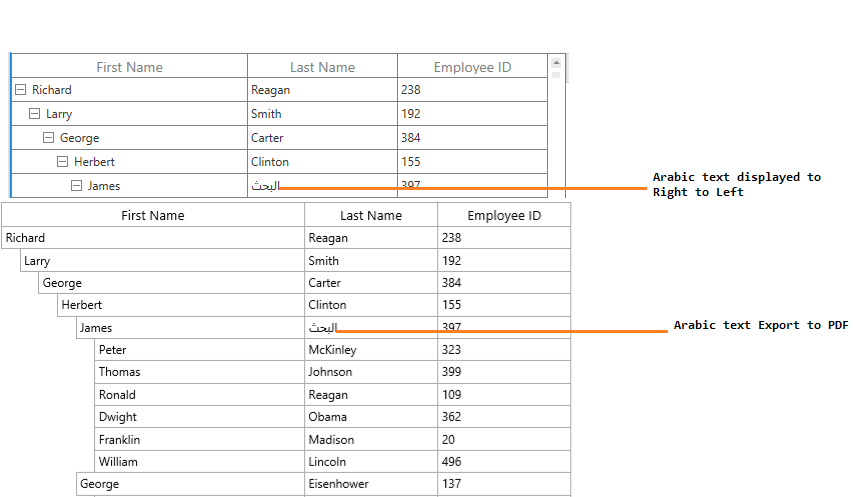Click Obama in PDF table
This screenshot has width=853, height=497.
[x=371, y=417]
